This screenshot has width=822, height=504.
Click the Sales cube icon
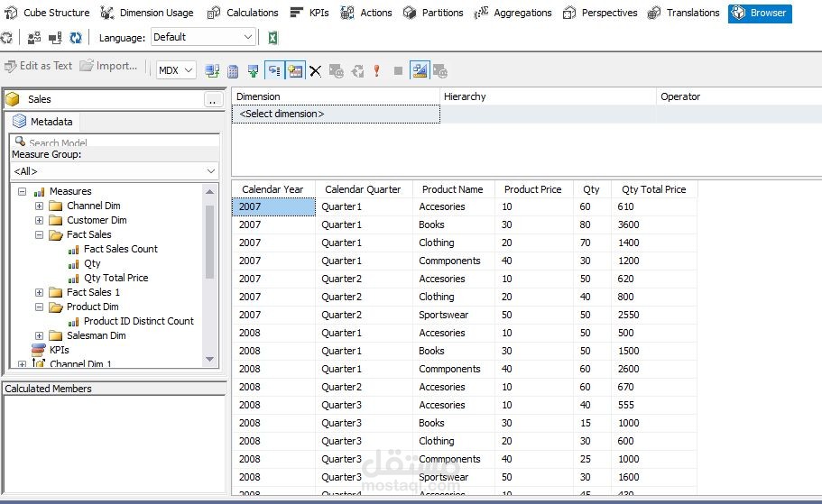(x=12, y=99)
